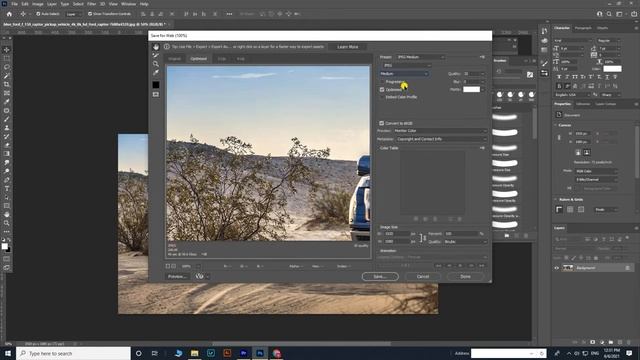Click the grid icon under Rulers & Grids
The width and height of the screenshot is (640, 360).
[x=570, y=210]
